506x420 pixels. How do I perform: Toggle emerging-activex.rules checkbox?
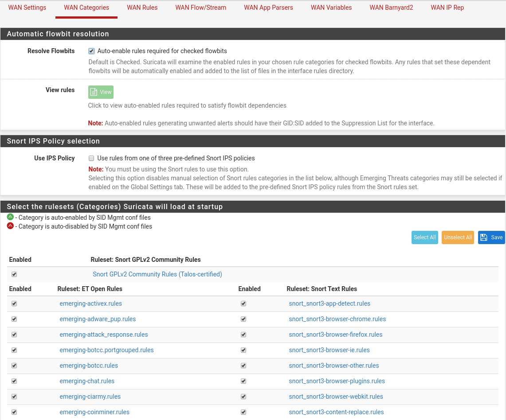[14, 303]
